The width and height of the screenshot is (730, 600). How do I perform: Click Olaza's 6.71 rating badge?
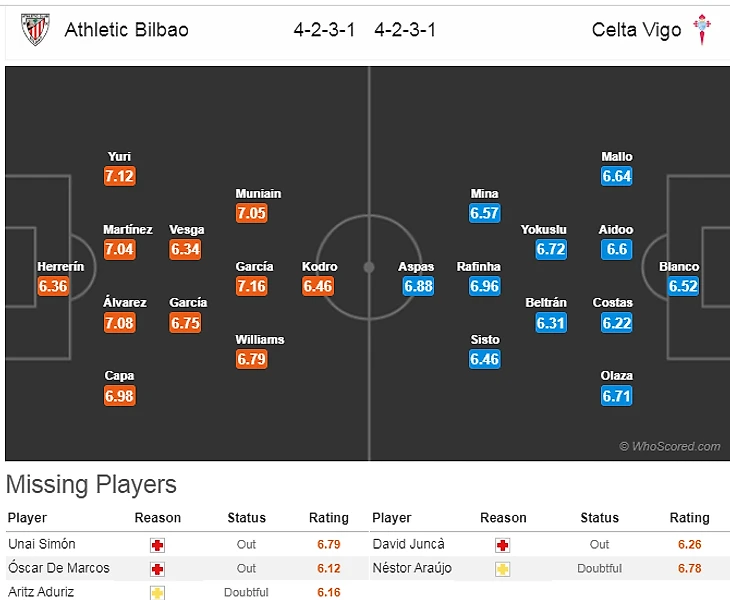[x=617, y=396]
